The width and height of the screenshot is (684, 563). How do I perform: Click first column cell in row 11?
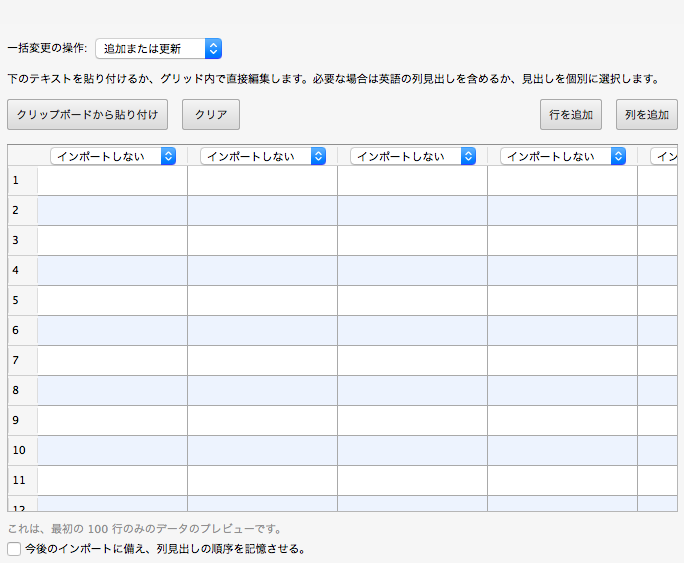pos(113,481)
